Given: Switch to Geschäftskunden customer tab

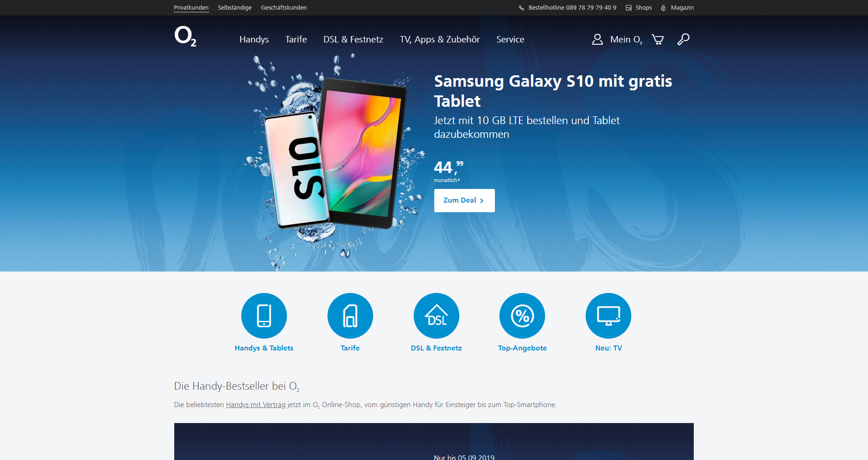Looking at the screenshot, I should (284, 8).
